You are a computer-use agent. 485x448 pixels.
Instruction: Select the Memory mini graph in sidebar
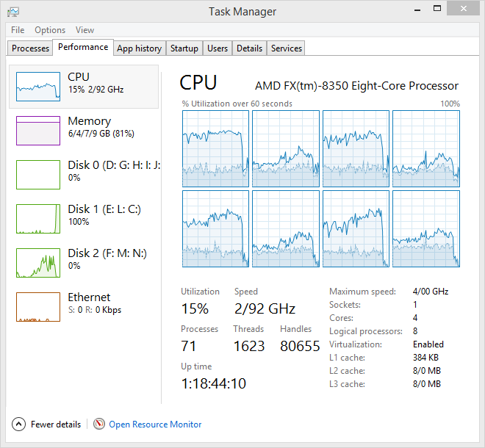click(38, 131)
